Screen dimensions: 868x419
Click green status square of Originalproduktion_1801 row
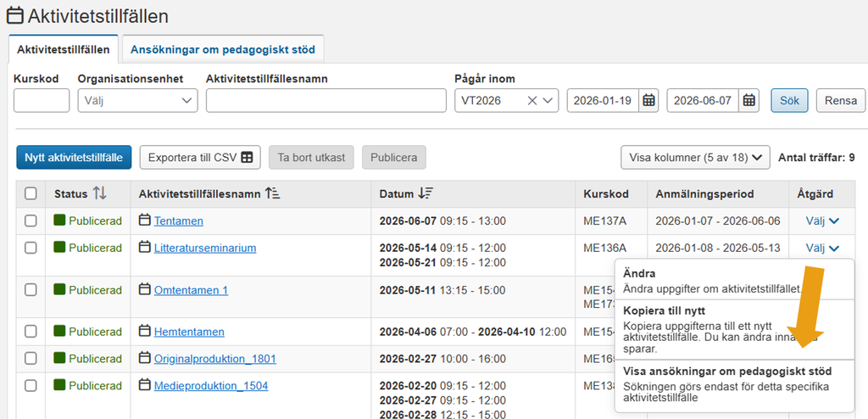pos(59,359)
